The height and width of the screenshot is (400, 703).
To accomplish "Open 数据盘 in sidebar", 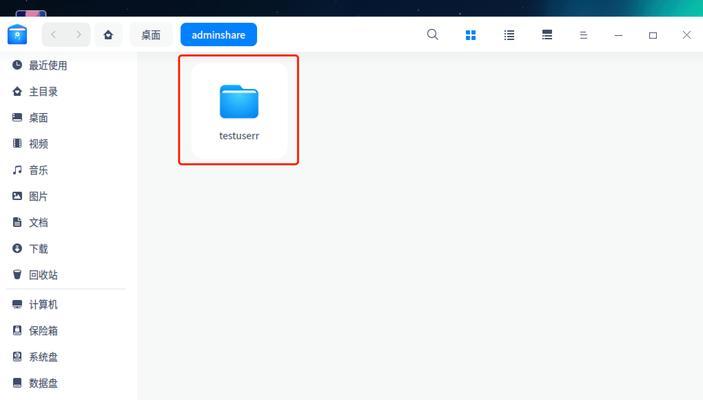I will (x=43, y=383).
